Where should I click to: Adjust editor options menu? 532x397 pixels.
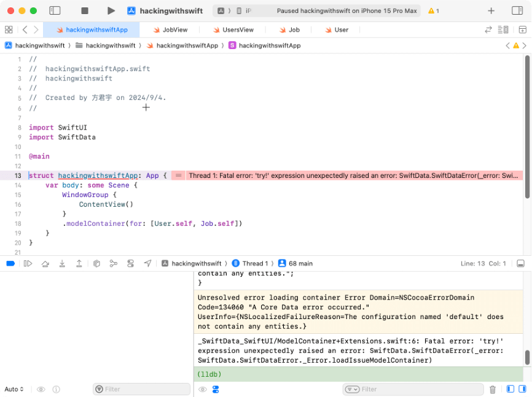[503, 30]
